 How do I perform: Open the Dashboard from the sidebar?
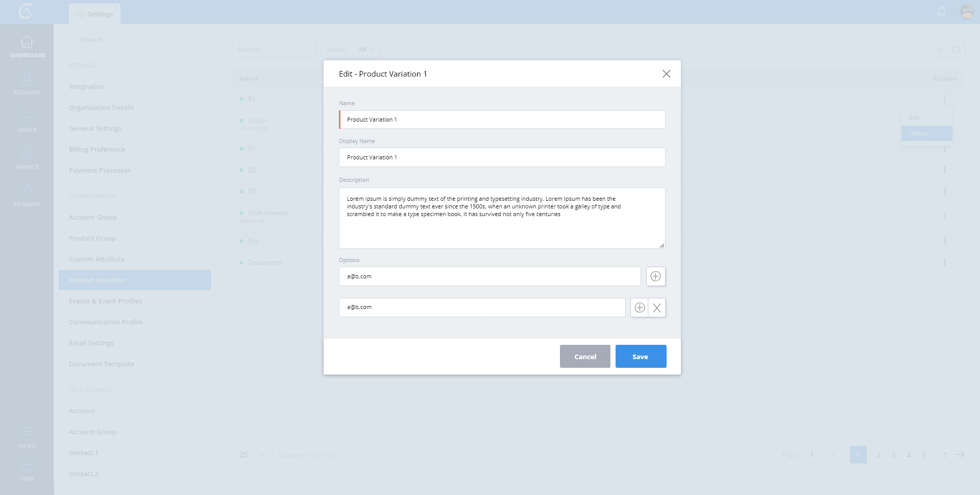coord(27,46)
